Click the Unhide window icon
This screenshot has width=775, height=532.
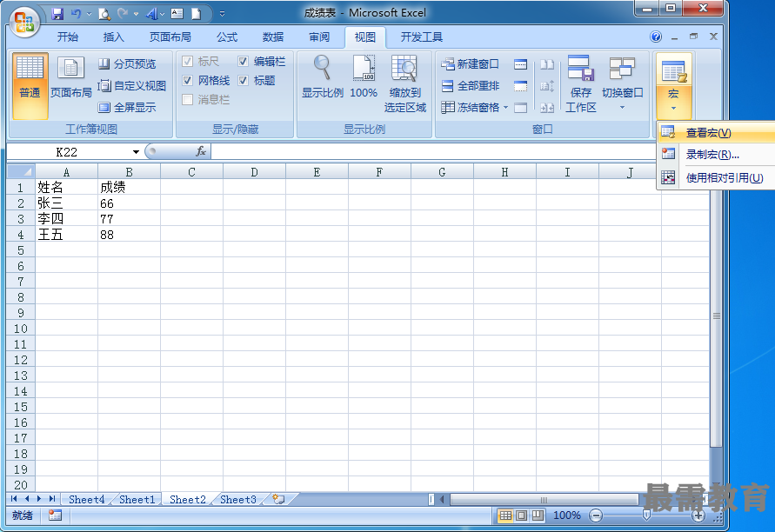click(x=520, y=107)
